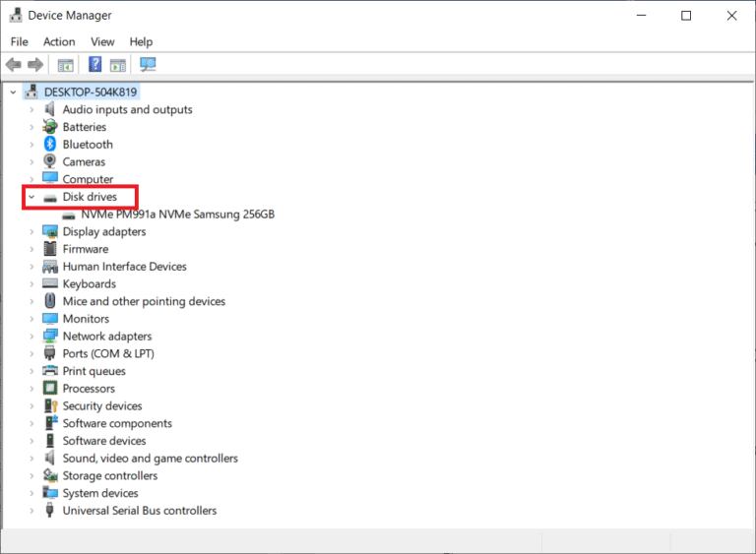Click the Software components icon
The height and width of the screenshot is (554, 756).
(50, 423)
